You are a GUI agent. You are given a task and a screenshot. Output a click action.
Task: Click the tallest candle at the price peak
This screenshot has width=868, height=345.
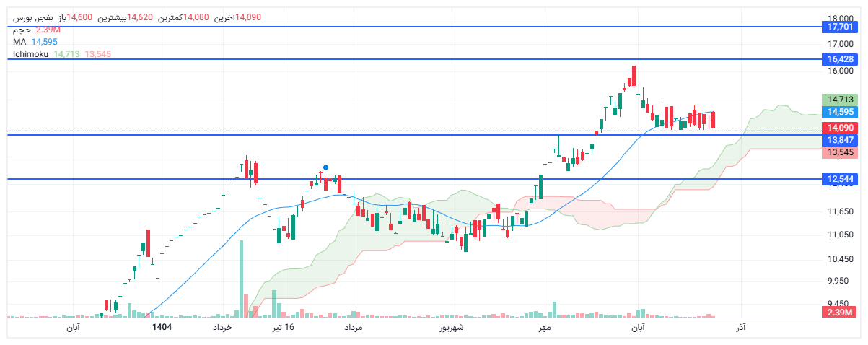(x=634, y=76)
